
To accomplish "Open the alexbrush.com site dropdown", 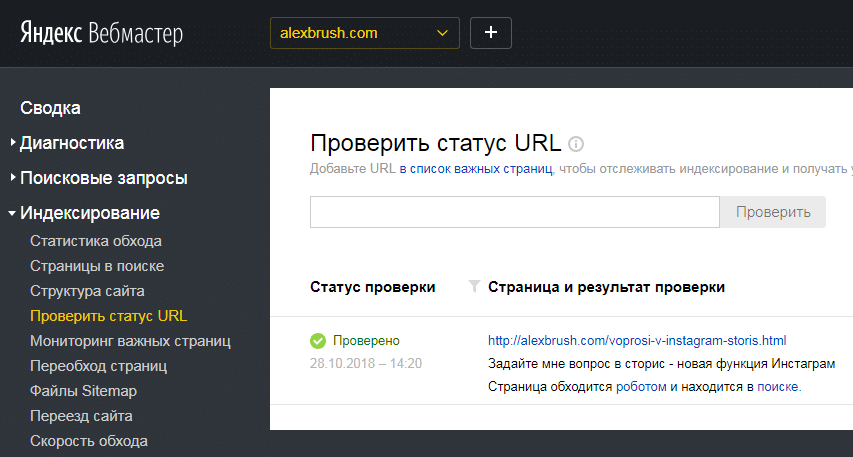I will 364,33.
